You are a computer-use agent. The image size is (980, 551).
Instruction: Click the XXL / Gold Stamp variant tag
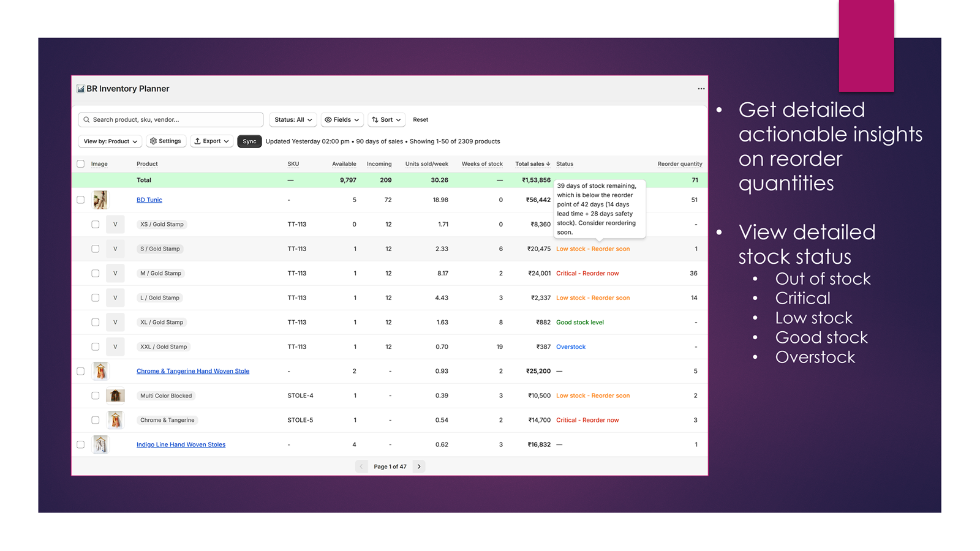(164, 347)
